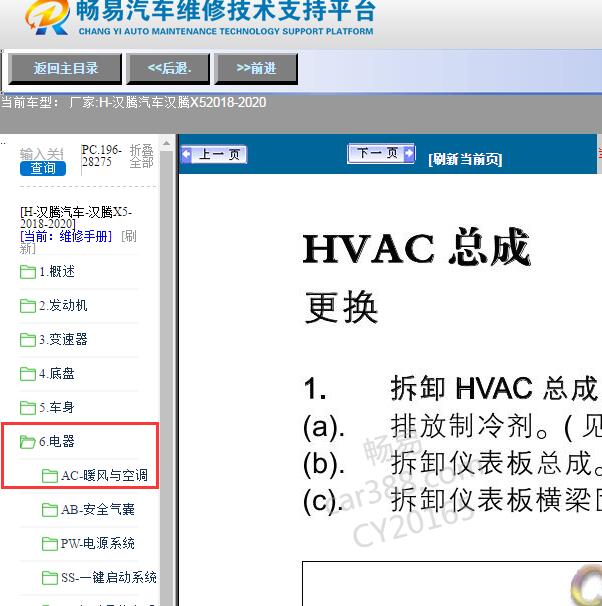602x606 pixels.
Task: Click folder icon beside PW-电源系统
Action: click(x=50, y=544)
